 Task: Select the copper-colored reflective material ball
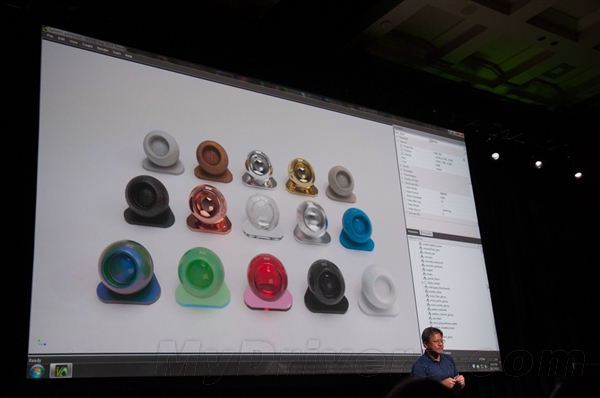(x=209, y=209)
